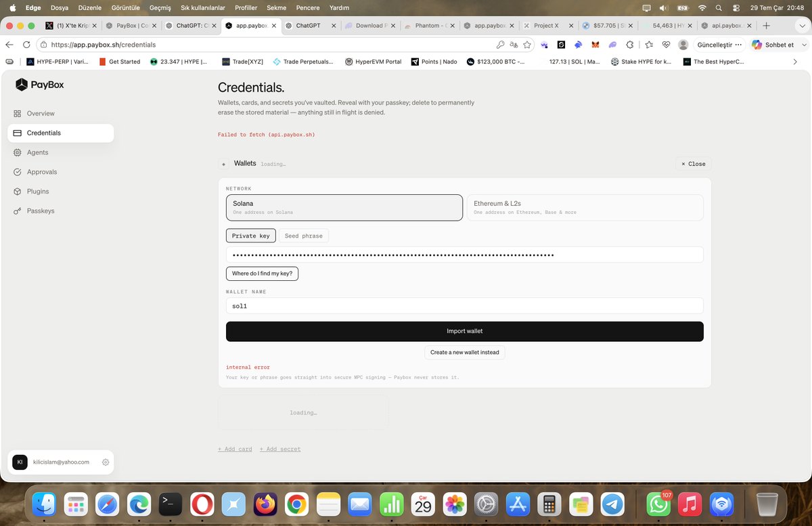Open the Görünüm menu

click(126, 7)
